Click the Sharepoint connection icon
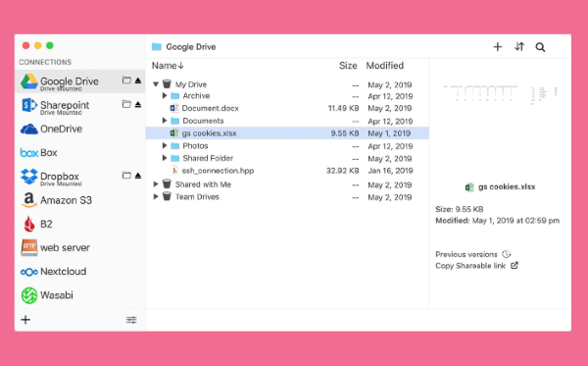The width and height of the screenshot is (588, 366). pos(28,105)
